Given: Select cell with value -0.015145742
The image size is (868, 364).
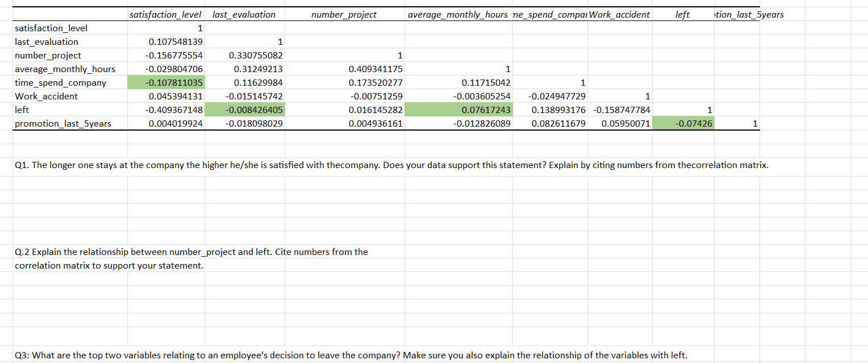Looking at the screenshot, I should point(244,96).
